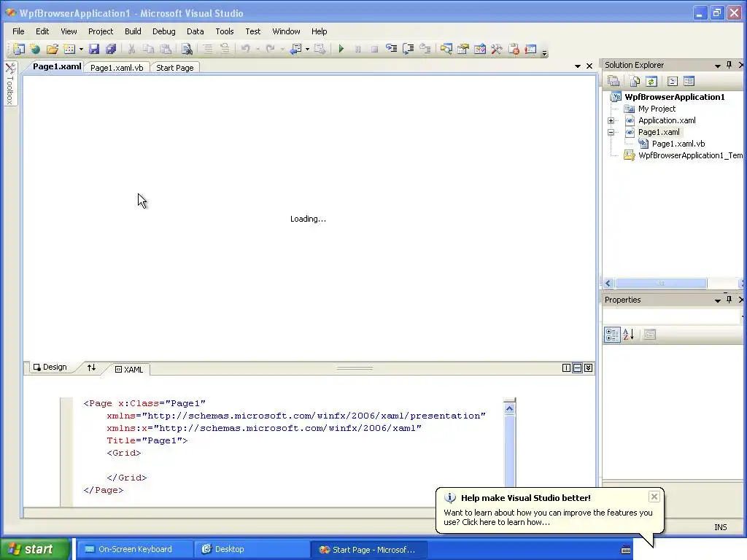Viewport: 747px width, 560px height.
Task: Toggle Alphabetical sort in Properties panel
Action: 628,335
